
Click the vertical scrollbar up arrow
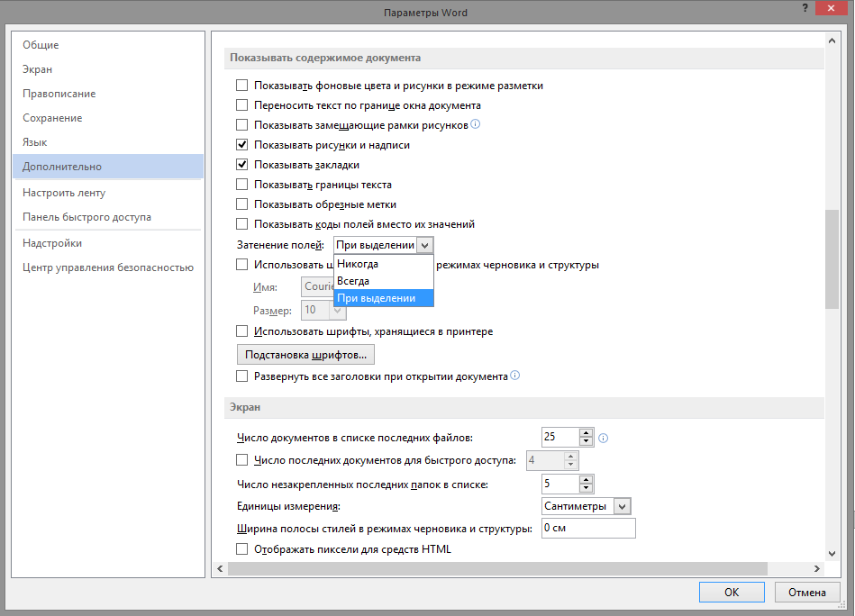click(832, 41)
